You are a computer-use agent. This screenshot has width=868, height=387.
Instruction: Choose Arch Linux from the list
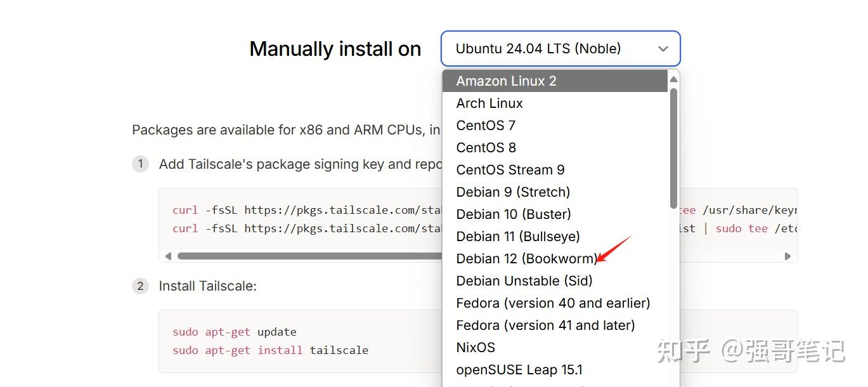pyautogui.click(x=489, y=103)
